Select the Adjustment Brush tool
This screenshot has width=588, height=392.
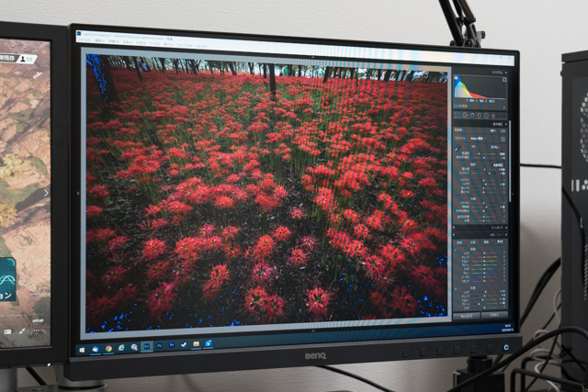click(x=493, y=116)
